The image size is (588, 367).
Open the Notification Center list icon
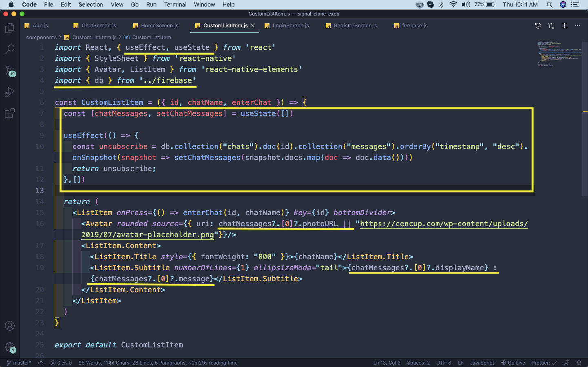(575, 4)
